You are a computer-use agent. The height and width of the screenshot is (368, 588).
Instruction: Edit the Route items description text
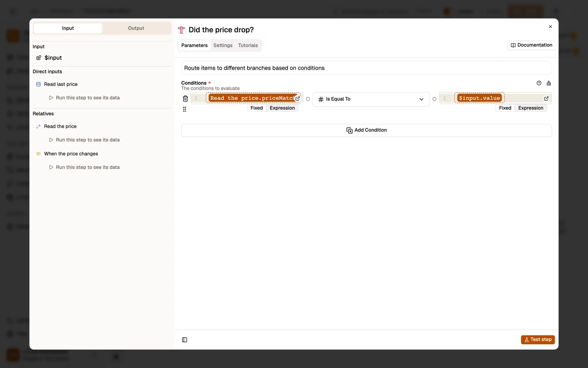(x=367, y=68)
